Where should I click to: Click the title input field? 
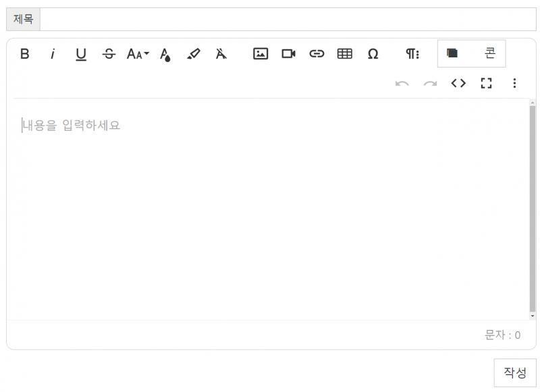click(288, 20)
